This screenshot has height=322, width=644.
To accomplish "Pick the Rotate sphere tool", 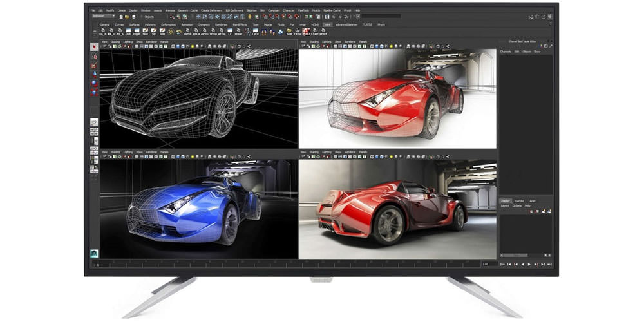I will click(94, 83).
